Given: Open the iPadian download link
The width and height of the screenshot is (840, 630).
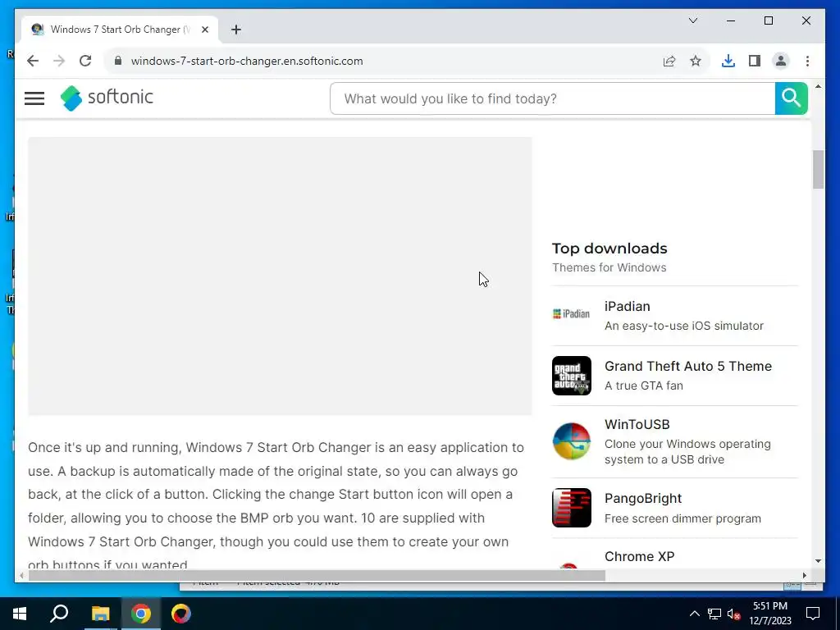Looking at the screenshot, I should pos(628,307).
